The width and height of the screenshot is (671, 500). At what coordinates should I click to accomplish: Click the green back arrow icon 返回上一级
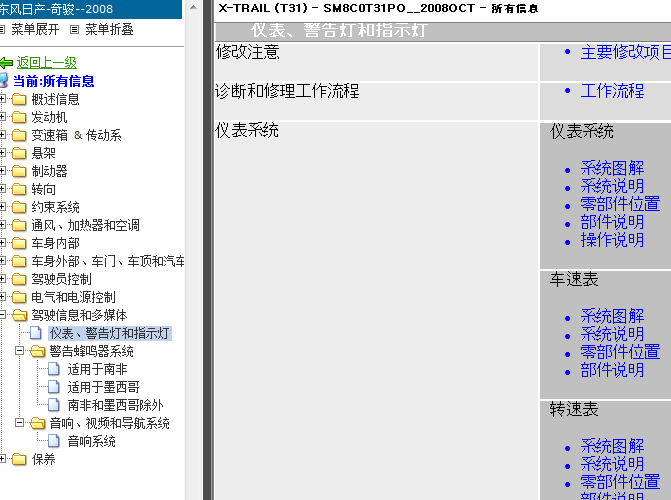coord(7,63)
